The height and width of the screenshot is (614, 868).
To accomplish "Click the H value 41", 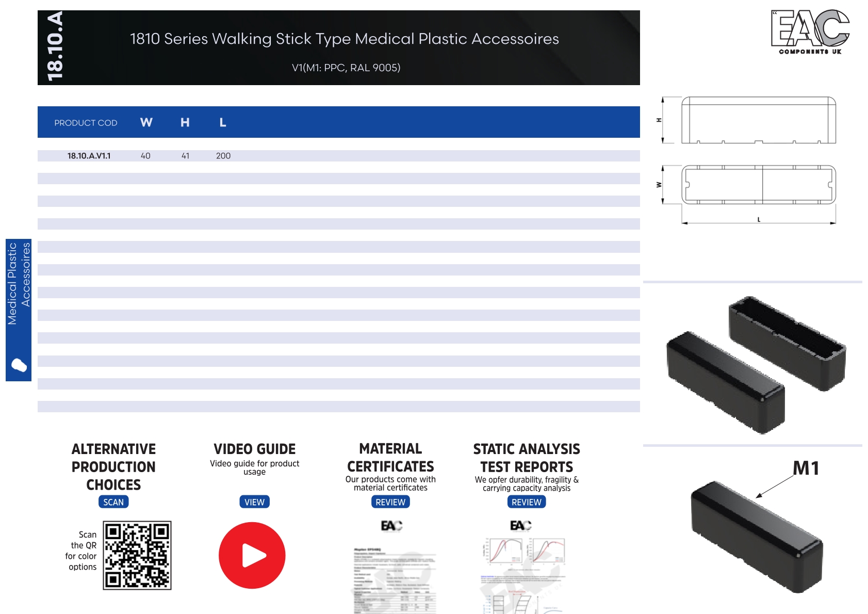I will [x=185, y=156].
